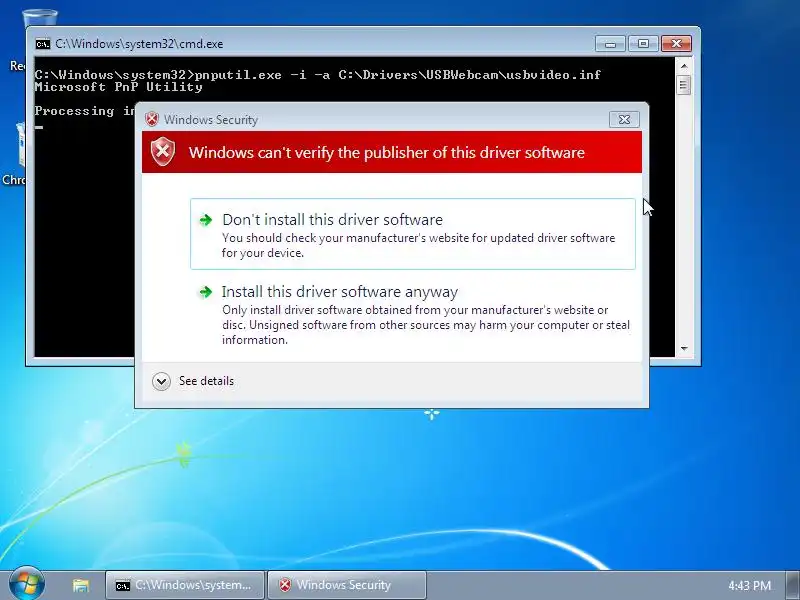Click green arrow beside Don't install option

[x=206, y=220]
